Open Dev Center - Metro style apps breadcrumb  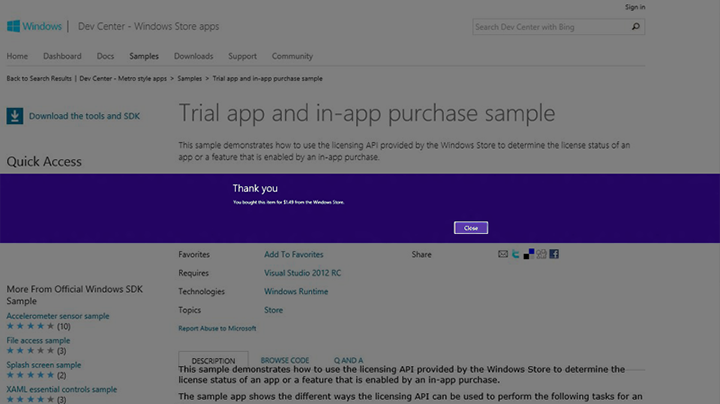(x=123, y=79)
